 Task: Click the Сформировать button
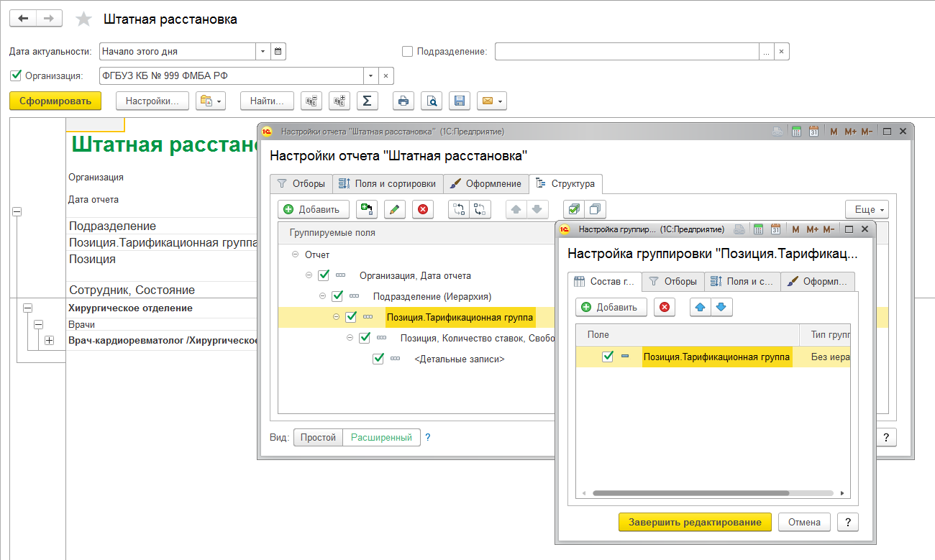tap(55, 101)
